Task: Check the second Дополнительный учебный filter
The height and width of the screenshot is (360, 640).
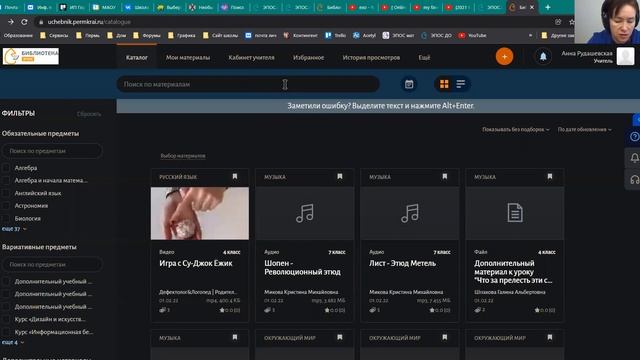Action: pos(6,294)
